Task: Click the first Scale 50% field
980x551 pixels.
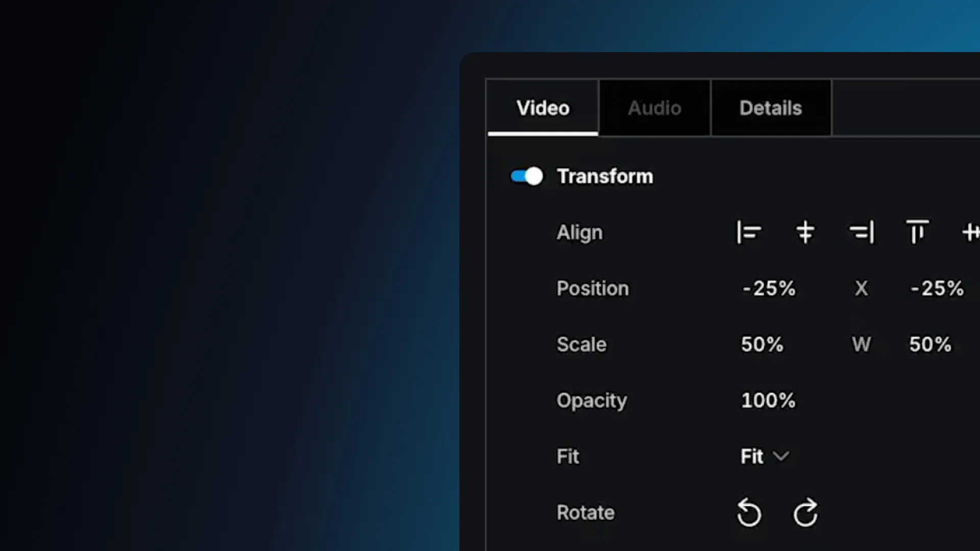Action: (x=762, y=344)
